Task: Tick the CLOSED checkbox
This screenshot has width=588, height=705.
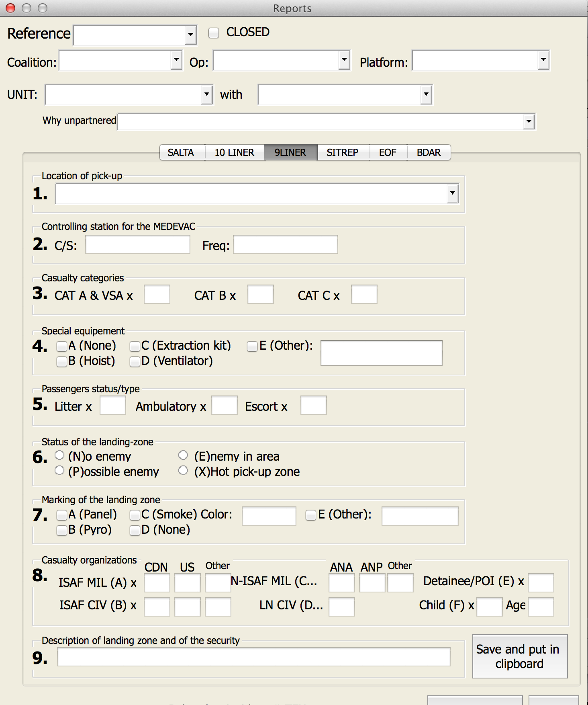Action: [214, 33]
